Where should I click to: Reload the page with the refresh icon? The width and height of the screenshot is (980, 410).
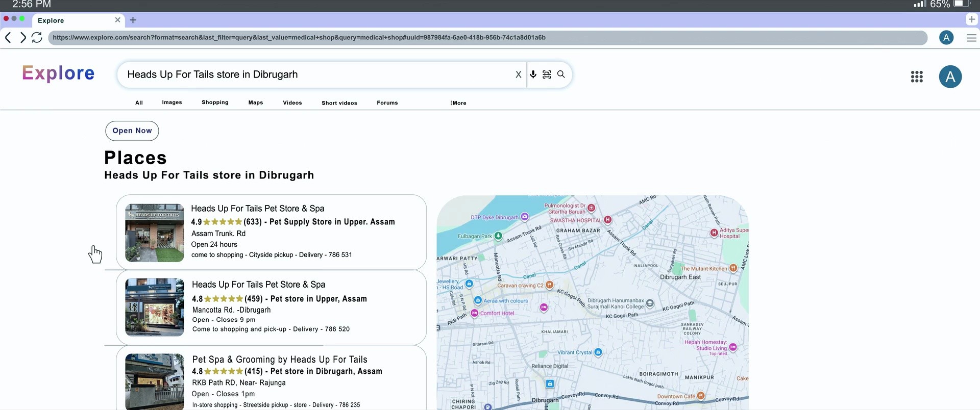tap(37, 37)
